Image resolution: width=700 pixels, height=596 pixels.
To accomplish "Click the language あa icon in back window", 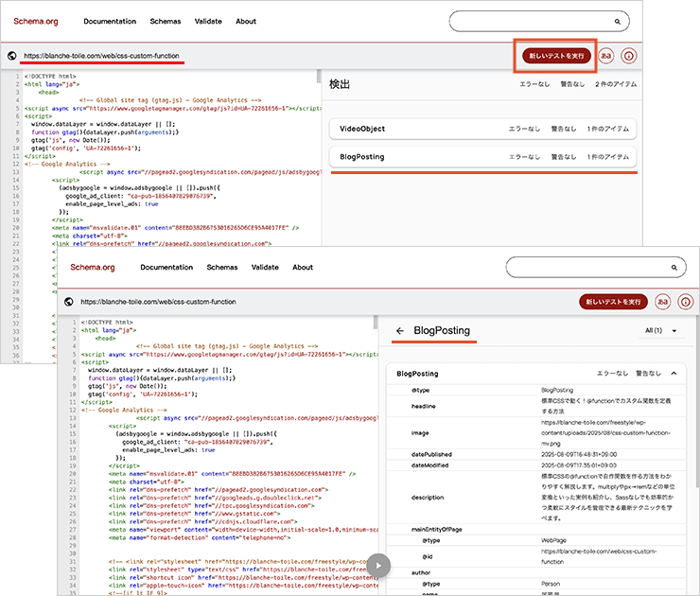I will click(x=605, y=56).
